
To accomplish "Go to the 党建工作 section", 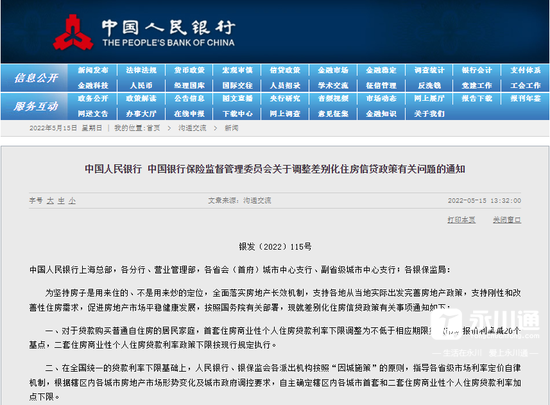I will (477, 85).
